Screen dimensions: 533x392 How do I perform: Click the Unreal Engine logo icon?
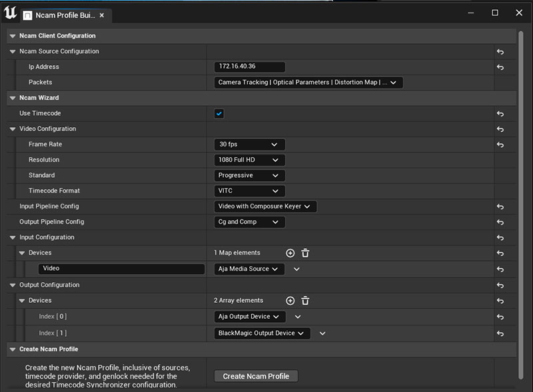point(10,13)
